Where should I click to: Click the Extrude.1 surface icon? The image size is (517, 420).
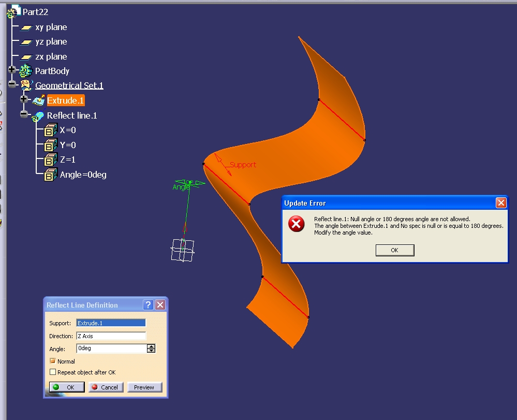tap(39, 100)
